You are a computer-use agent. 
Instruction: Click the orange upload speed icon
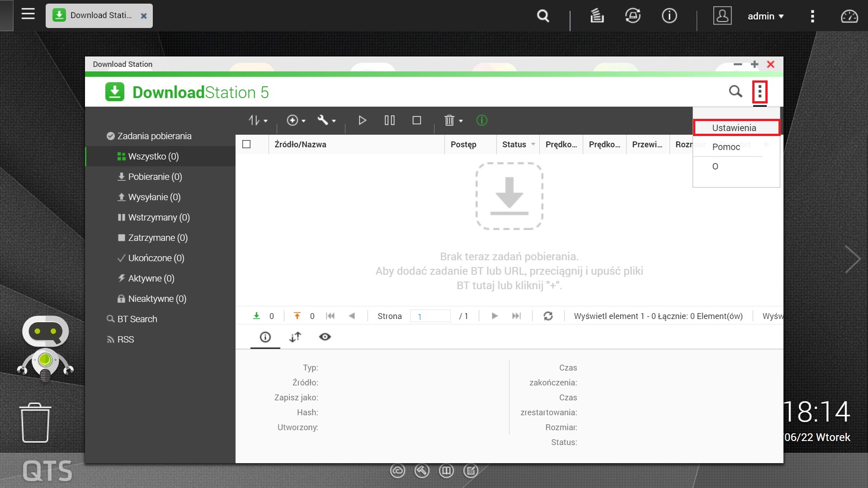pyautogui.click(x=297, y=316)
